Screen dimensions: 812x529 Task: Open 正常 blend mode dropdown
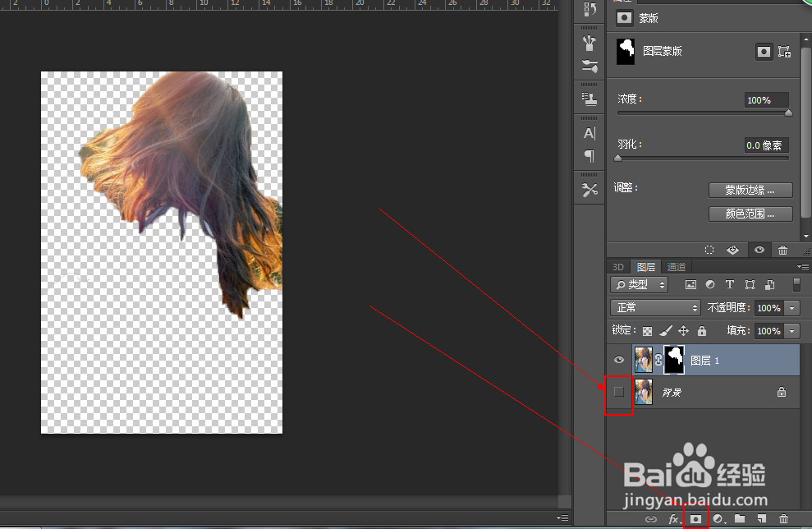click(656, 308)
